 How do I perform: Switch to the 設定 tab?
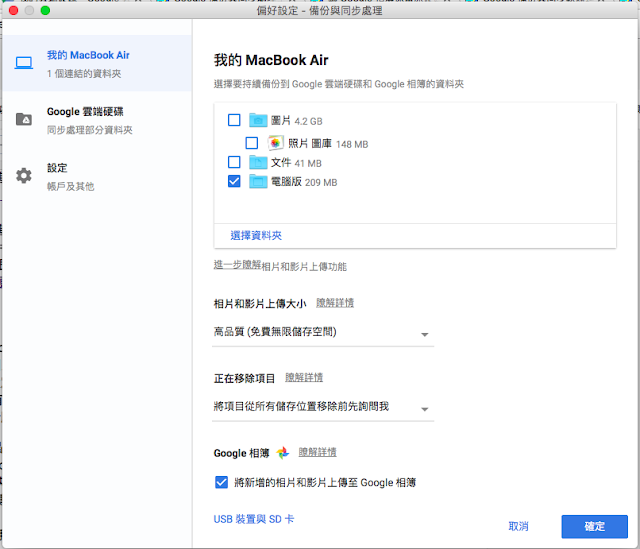[x=97, y=176]
